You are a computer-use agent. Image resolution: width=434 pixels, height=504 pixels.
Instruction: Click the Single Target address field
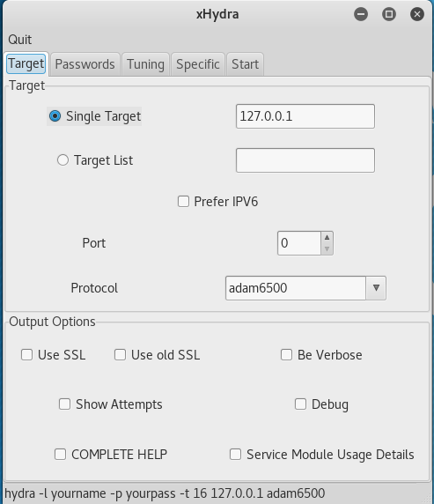click(x=305, y=116)
